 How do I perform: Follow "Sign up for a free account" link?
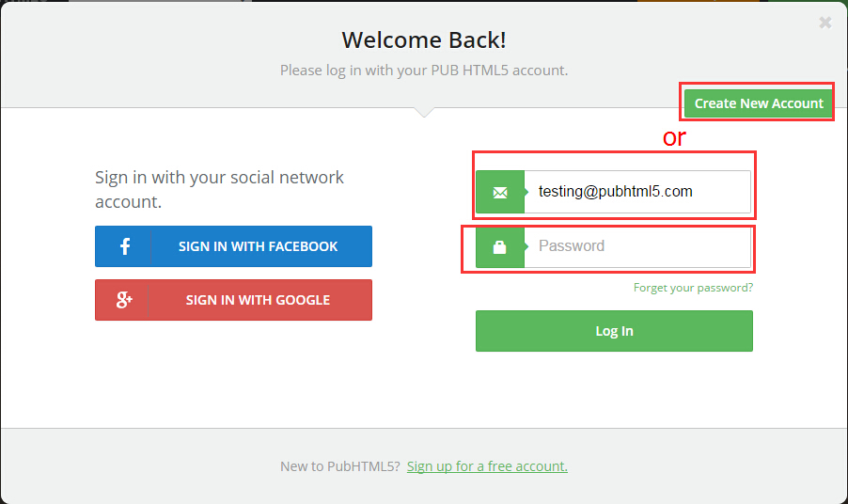point(487,466)
